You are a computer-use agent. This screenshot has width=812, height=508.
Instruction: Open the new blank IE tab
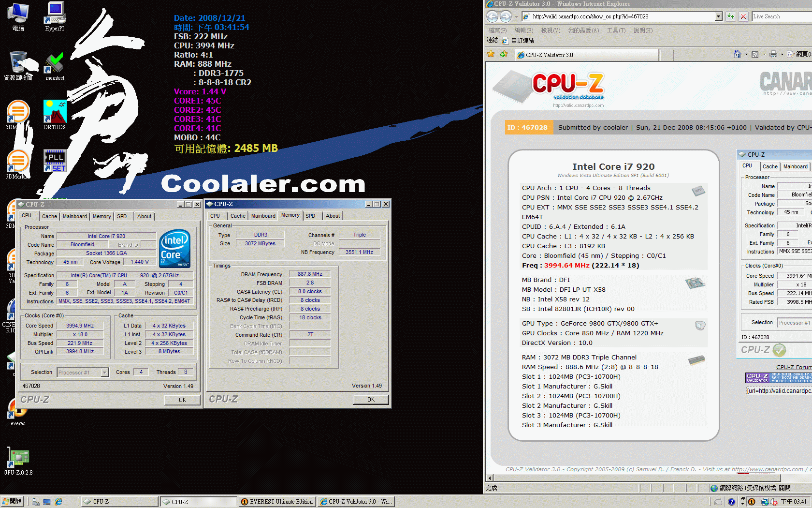point(667,55)
